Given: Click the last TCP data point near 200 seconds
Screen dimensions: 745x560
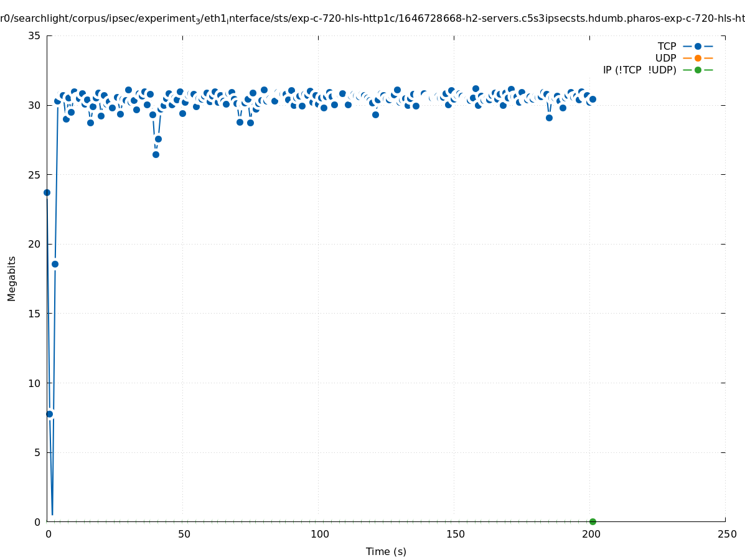Looking at the screenshot, I should pyautogui.click(x=593, y=99).
